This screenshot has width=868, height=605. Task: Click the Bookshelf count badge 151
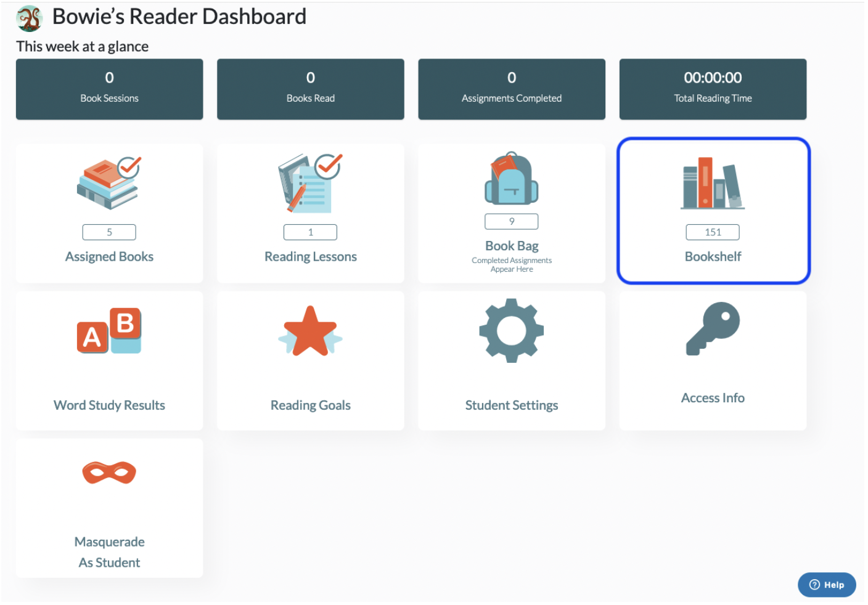pos(713,232)
